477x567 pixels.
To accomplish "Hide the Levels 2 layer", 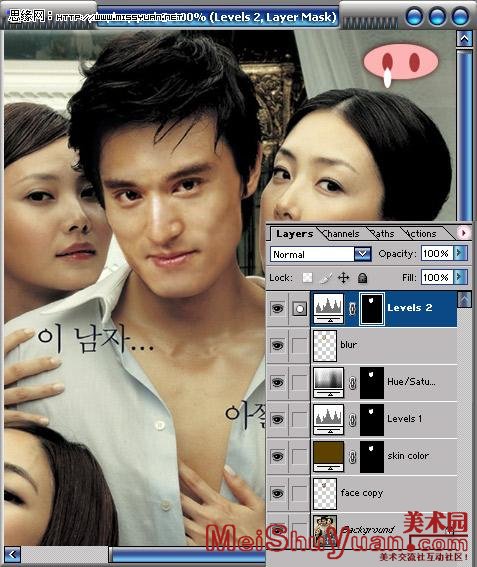I will tap(277, 308).
